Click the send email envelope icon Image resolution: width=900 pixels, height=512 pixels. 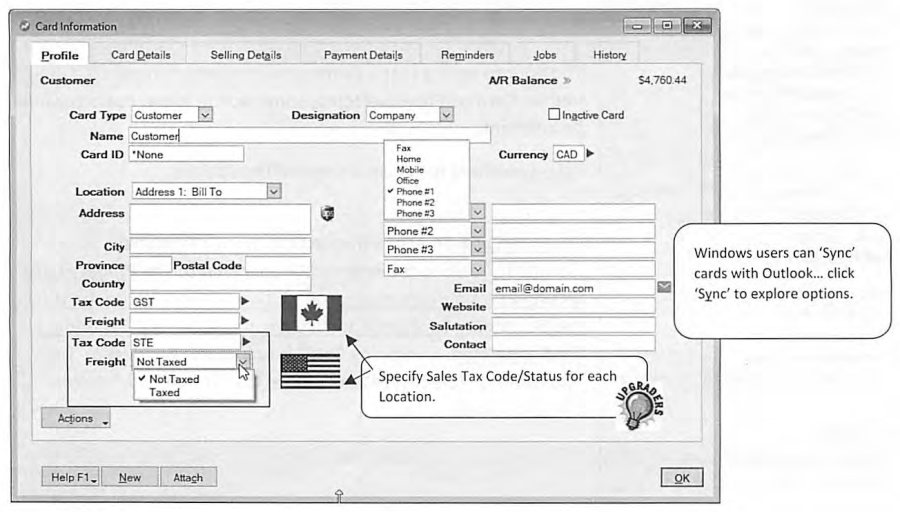coord(664,286)
